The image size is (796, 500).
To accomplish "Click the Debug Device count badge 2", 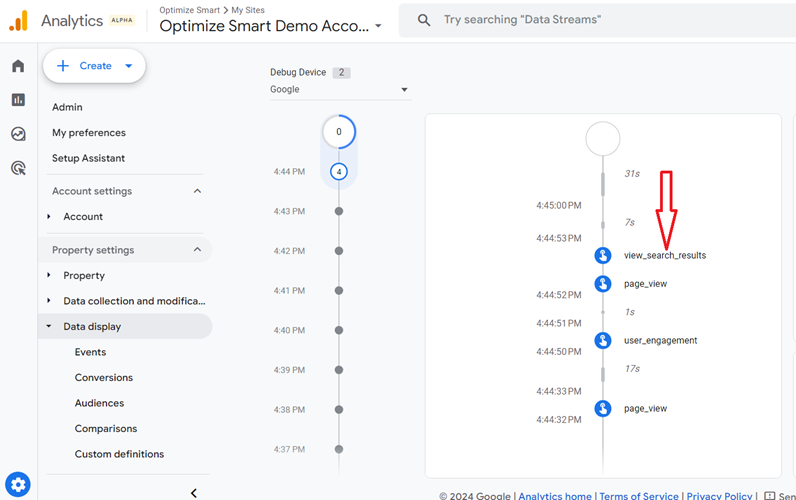I will [342, 73].
